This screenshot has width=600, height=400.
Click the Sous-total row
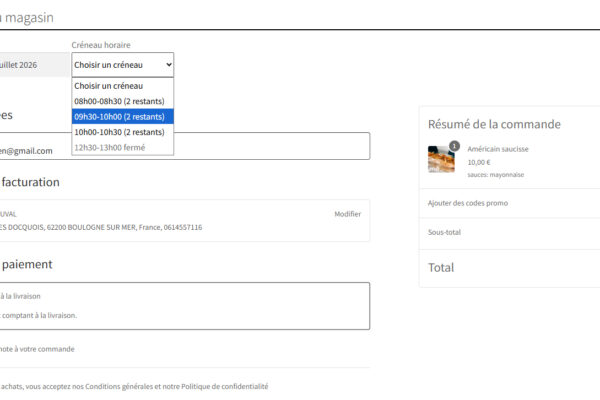(510, 232)
